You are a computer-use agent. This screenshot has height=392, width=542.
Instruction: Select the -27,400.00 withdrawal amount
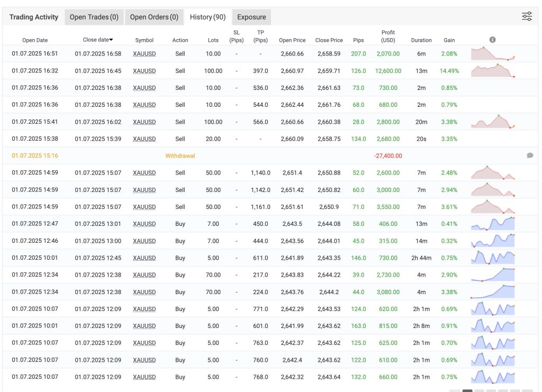(x=388, y=156)
